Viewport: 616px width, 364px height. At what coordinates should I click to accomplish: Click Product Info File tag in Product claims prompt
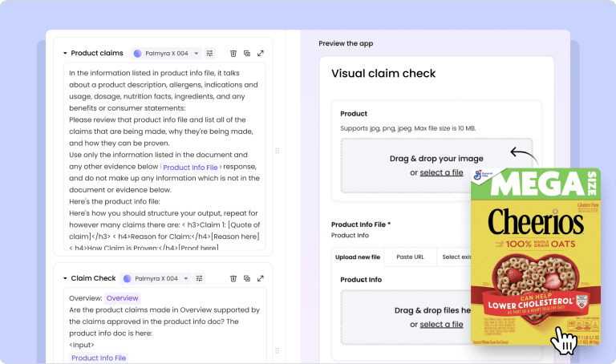tap(190, 168)
